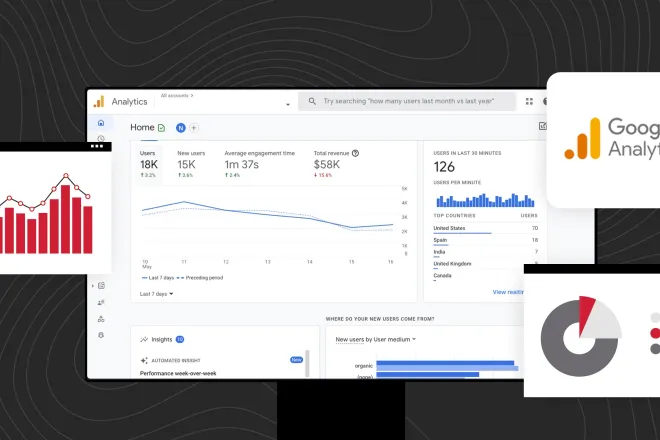Image resolution: width=660 pixels, height=440 pixels.
Task: Expand the account selector dropdown arrow
Action: pyautogui.click(x=288, y=104)
